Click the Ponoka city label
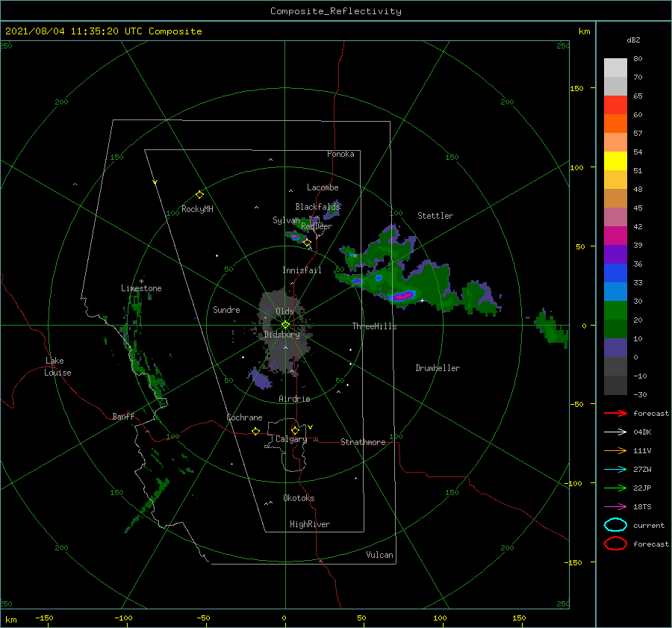The height and width of the screenshot is (628, 672). point(340,154)
